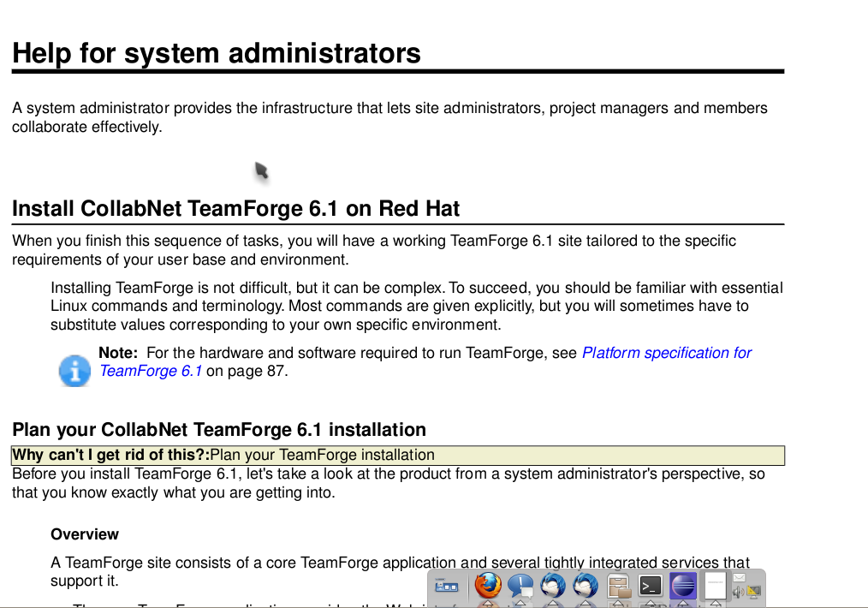Click the line ending "collaborate effectively."
Viewport: 868px width, 608px height.
tap(87, 127)
